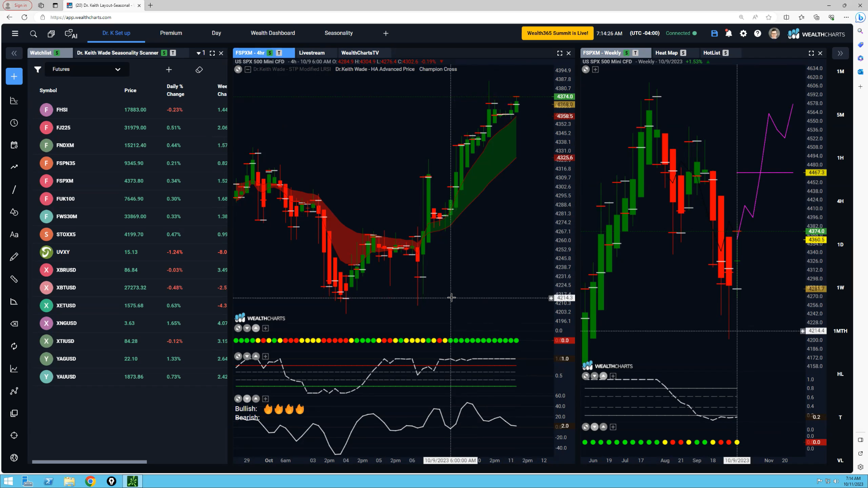
Task: Collapse the left sidebar with double chevron
Action: point(14,53)
